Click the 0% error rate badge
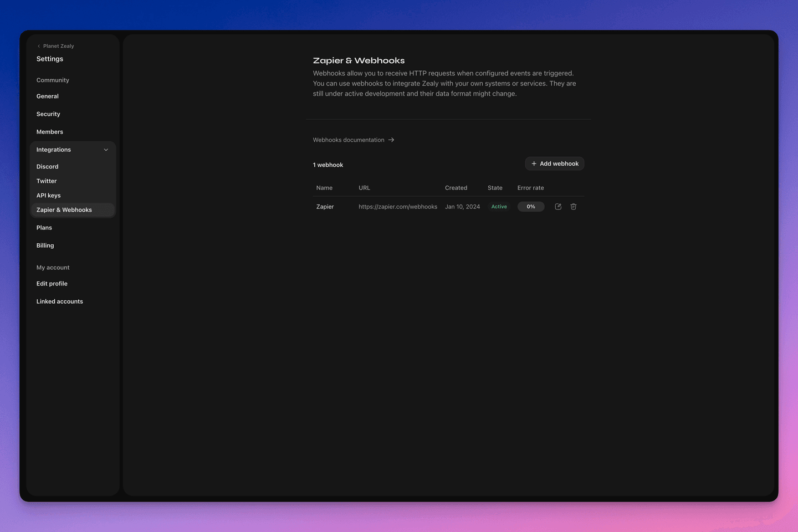The width and height of the screenshot is (798, 532). [531, 207]
